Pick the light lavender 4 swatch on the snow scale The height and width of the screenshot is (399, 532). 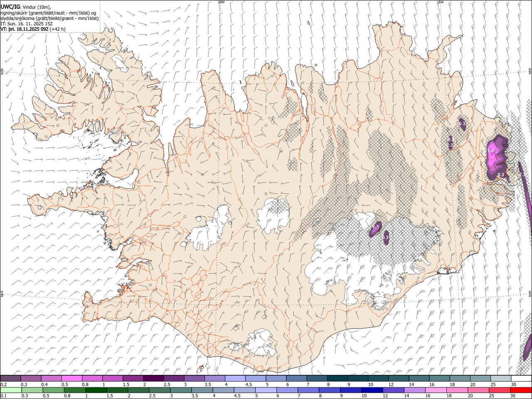[234, 378]
